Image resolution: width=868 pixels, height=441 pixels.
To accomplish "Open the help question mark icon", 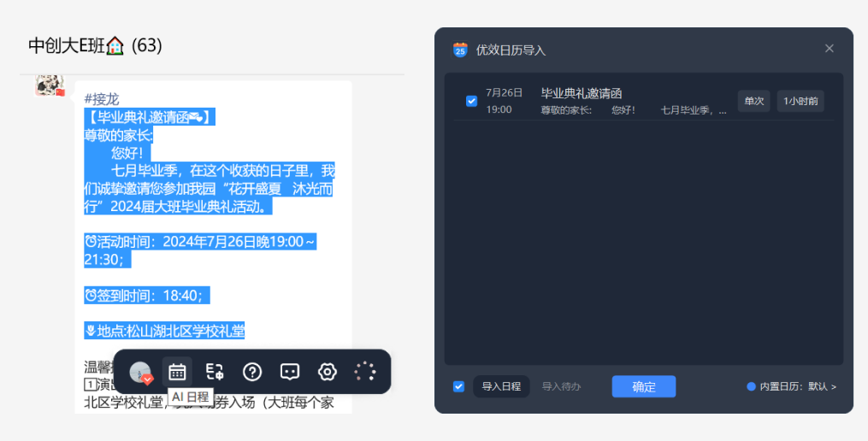I will coord(252,371).
